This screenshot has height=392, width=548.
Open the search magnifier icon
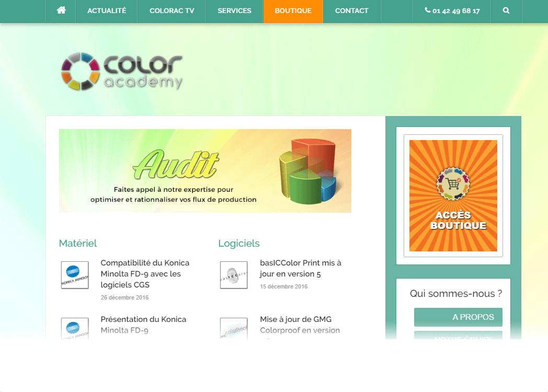coord(506,10)
